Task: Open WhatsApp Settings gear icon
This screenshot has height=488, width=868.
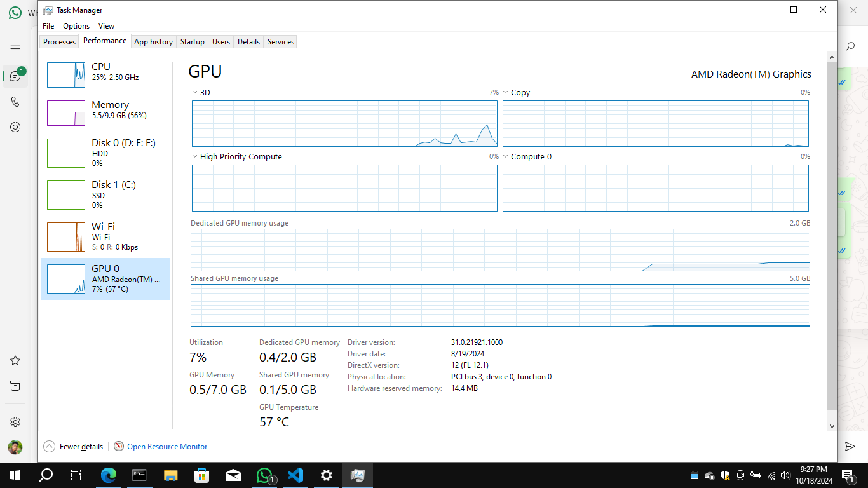Action: click(15, 422)
